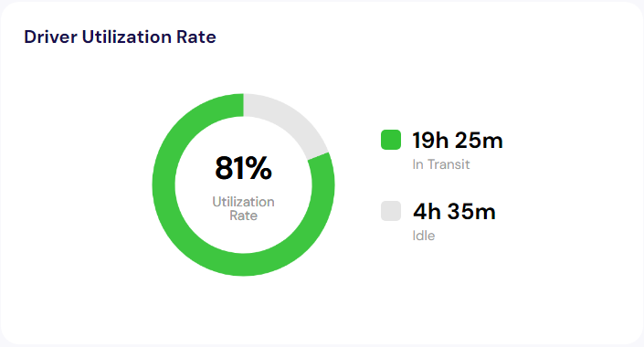Viewport: 644px width, 347px height.
Task: Select the gray Idle donut segment
Action: pos(291,119)
